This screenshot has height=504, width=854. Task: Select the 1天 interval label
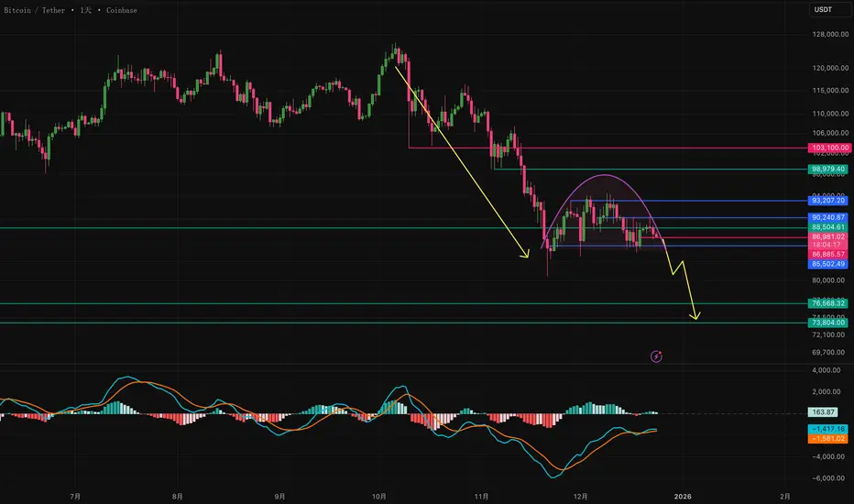[85, 10]
